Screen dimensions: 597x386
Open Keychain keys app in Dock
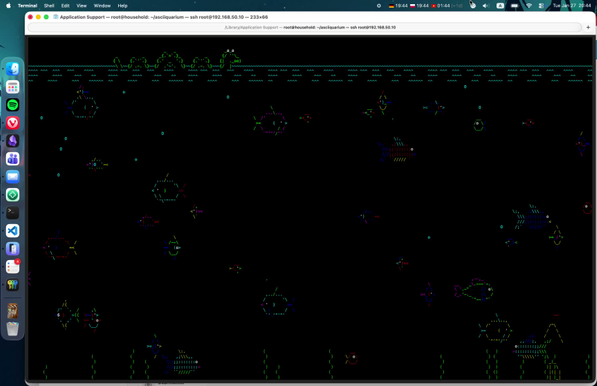click(x=13, y=285)
